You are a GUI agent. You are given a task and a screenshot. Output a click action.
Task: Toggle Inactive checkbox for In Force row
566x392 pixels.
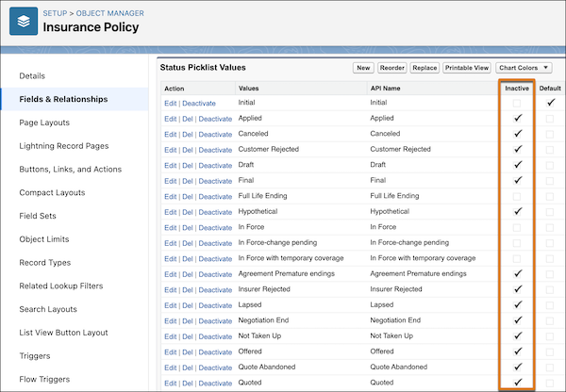click(x=517, y=227)
